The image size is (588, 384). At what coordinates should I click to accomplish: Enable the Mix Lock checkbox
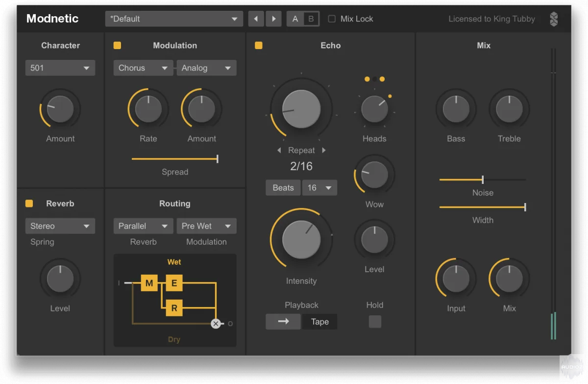coord(332,19)
